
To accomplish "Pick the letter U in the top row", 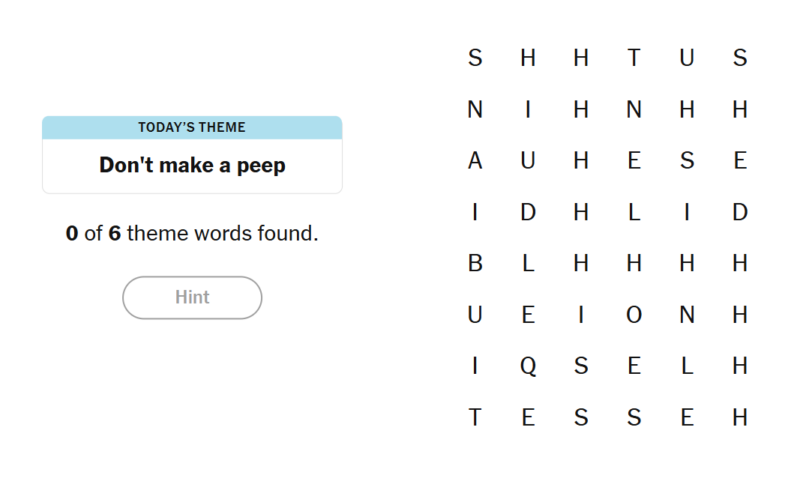I will 687,58.
